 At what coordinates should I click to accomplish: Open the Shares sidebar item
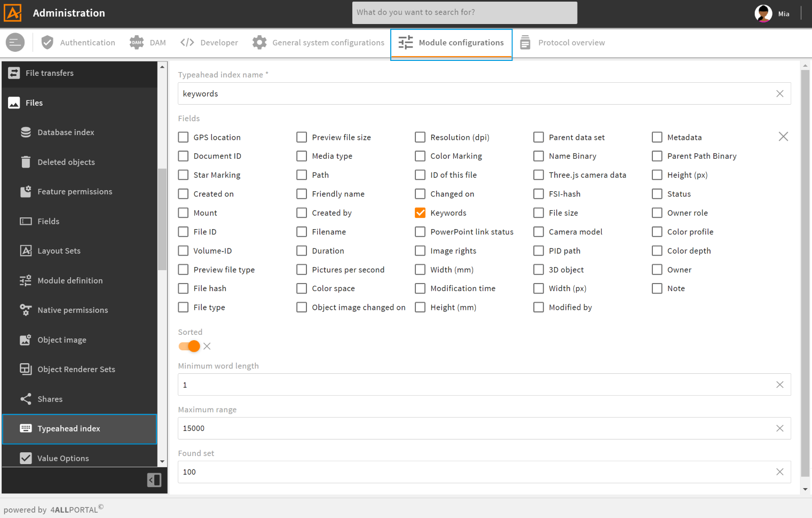pos(50,399)
